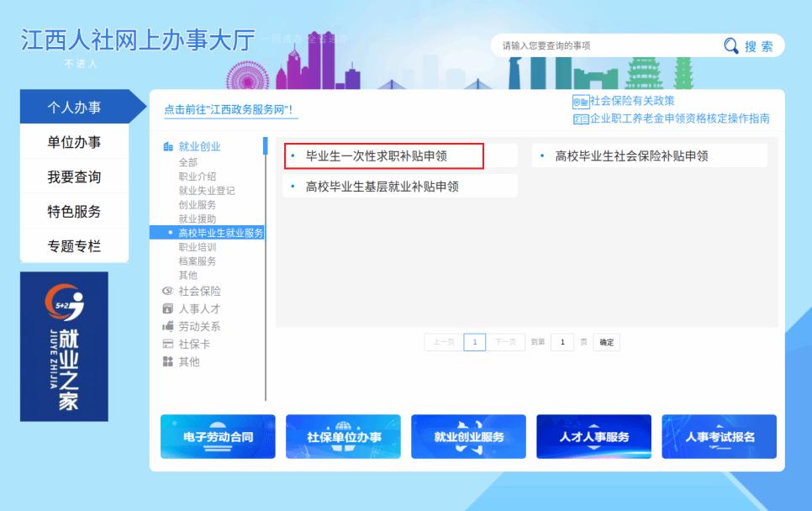Click the 确定 page jump button
Viewport: 812px width, 511px height.
point(606,342)
